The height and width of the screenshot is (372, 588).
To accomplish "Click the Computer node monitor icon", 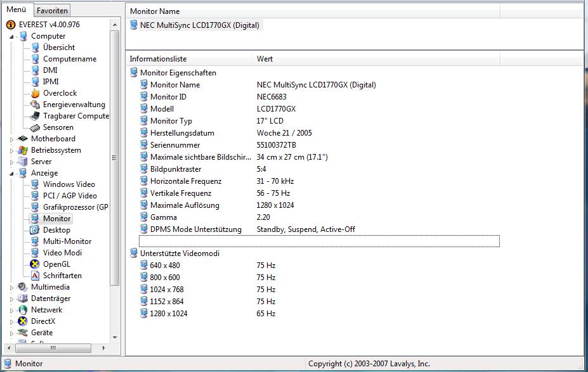I will tap(23, 36).
